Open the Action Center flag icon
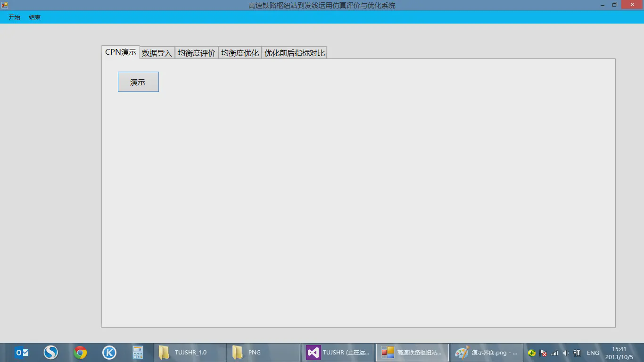The width and height of the screenshot is (644, 362). (x=543, y=353)
